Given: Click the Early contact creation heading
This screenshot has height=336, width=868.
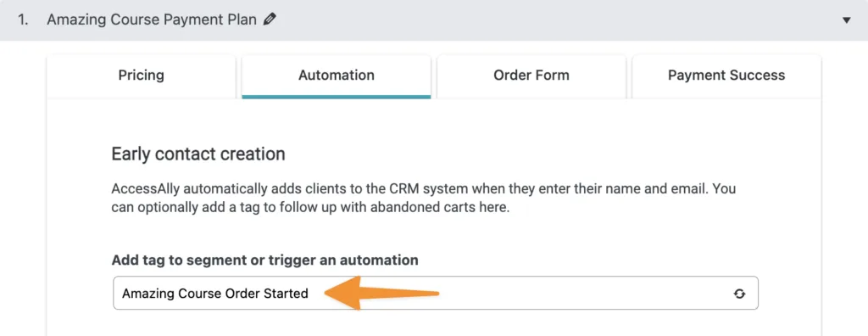Looking at the screenshot, I should pyautogui.click(x=198, y=154).
